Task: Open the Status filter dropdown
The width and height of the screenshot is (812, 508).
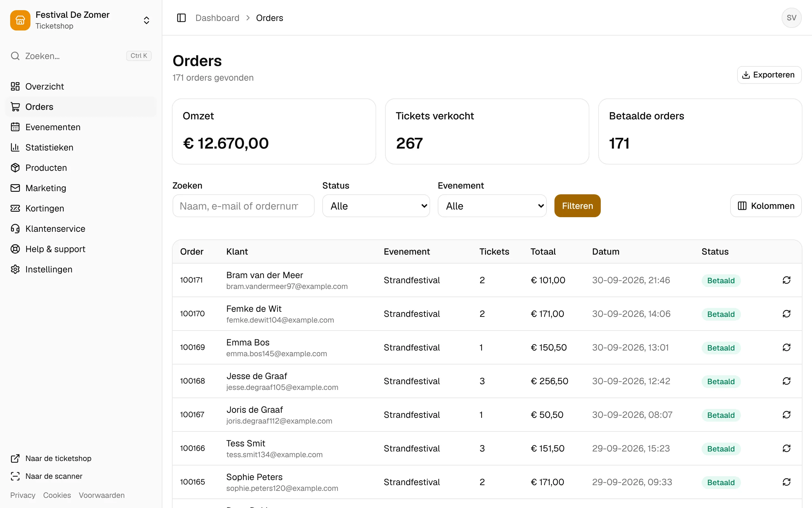Action: 376,206
